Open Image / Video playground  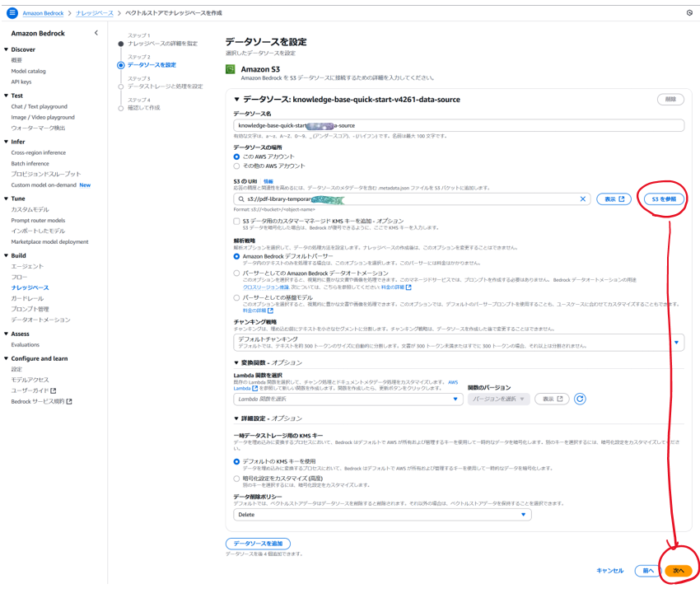(x=43, y=117)
